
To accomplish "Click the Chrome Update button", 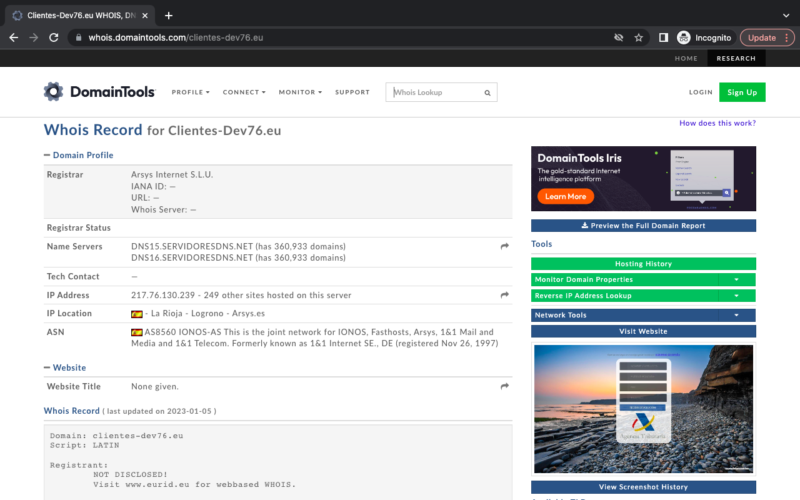I will tap(766, 38).
